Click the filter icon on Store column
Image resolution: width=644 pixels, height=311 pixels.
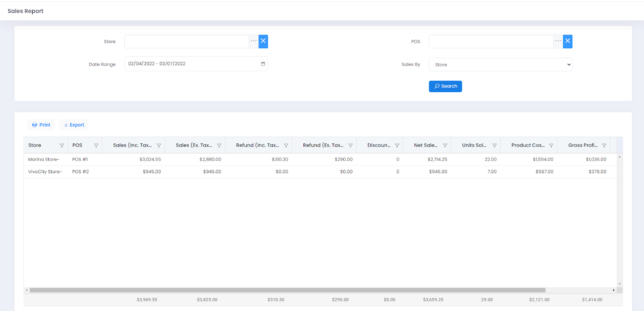pos(62,145)
